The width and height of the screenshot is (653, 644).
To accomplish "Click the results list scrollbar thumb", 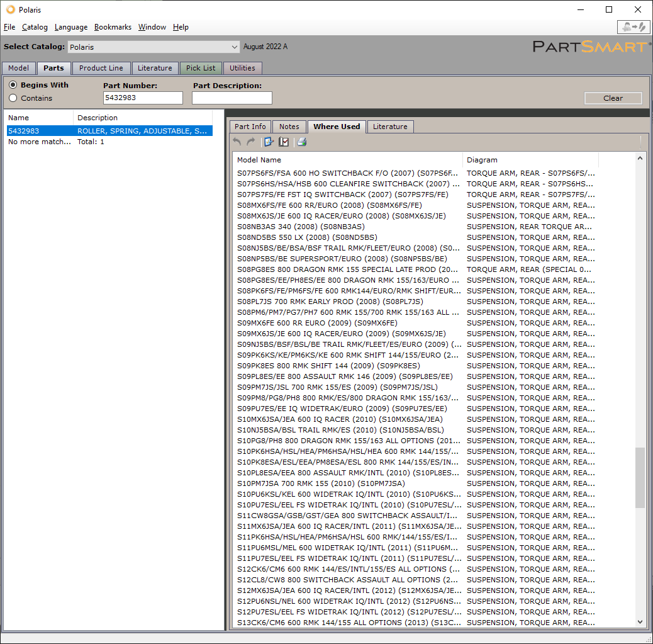I will 640,478.
